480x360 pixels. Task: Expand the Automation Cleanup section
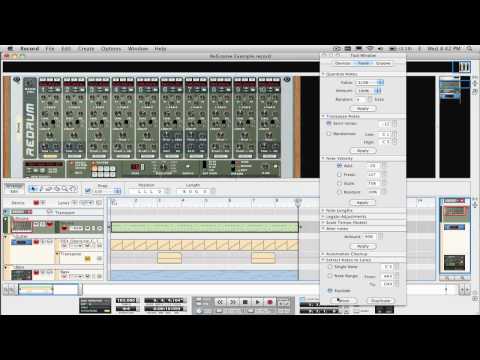(323, 254)
